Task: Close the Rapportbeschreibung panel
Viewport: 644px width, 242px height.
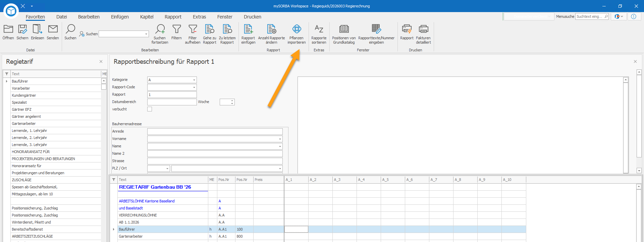Action: pos(635,61)
